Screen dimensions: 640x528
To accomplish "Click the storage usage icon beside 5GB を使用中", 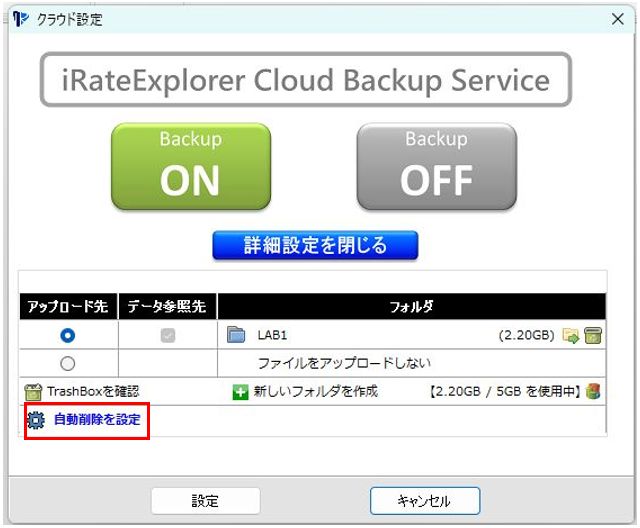I will tap(593, 391).
